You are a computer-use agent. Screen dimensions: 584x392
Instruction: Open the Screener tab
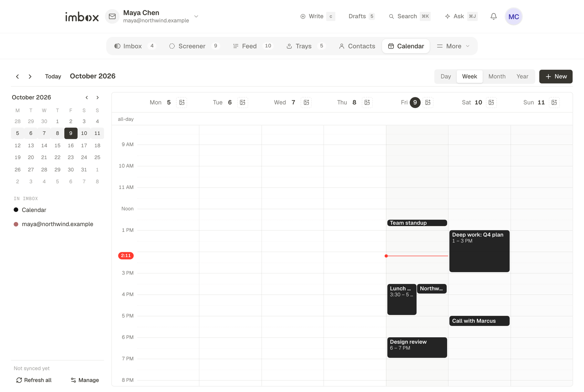click(x=194, y=46)
